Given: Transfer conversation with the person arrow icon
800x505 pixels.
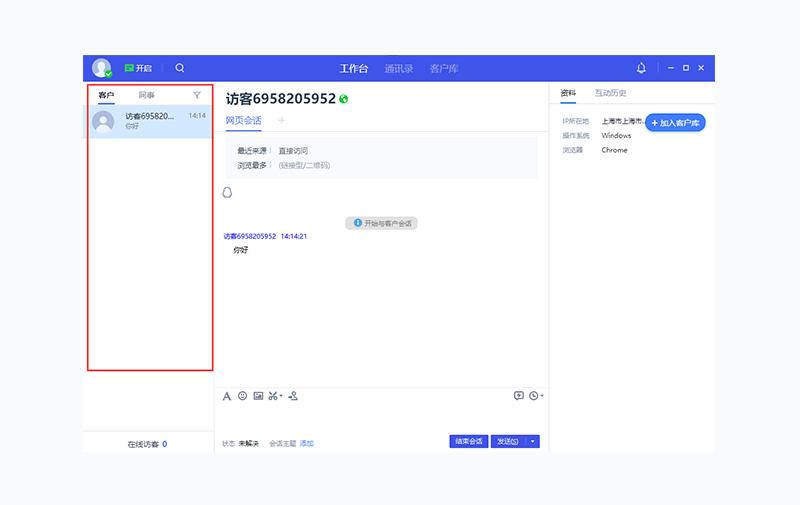Looking at the screenshot, I should point(293,396).
